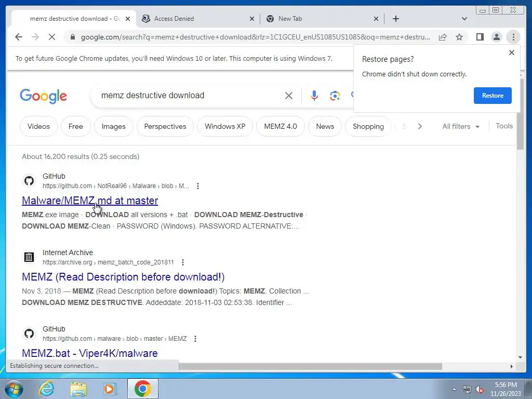The image size is (532, 399).
Task: Click the forward navigation arrow
Action: [35, 37]
